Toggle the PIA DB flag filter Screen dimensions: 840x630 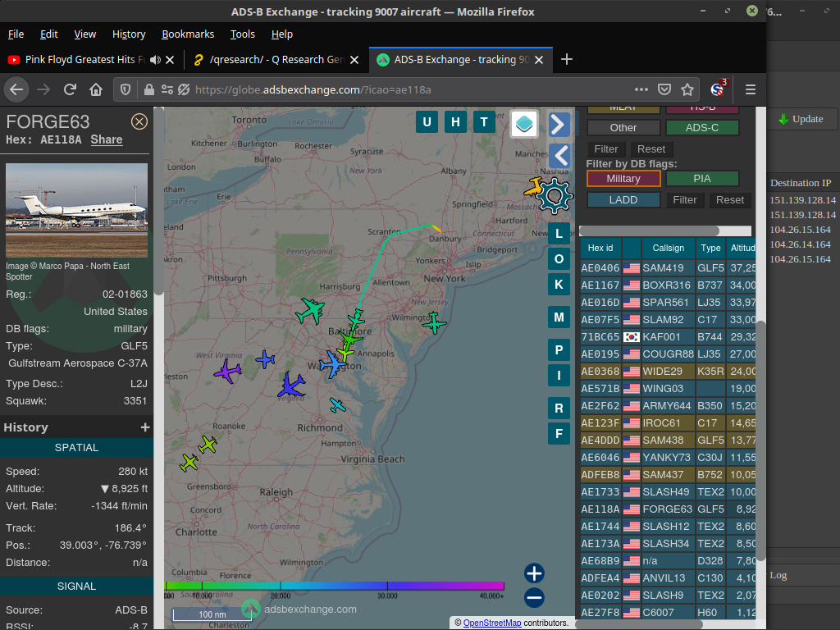(x=702, y=178)
